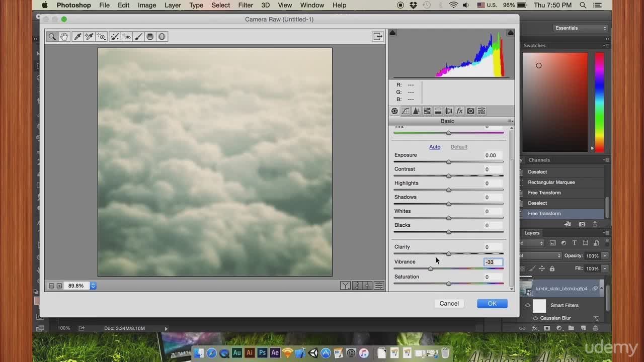The width and height of the screenshot is (644, 362).
Task: Select the Radial Filter tool
Action: [x=162, y=36]
